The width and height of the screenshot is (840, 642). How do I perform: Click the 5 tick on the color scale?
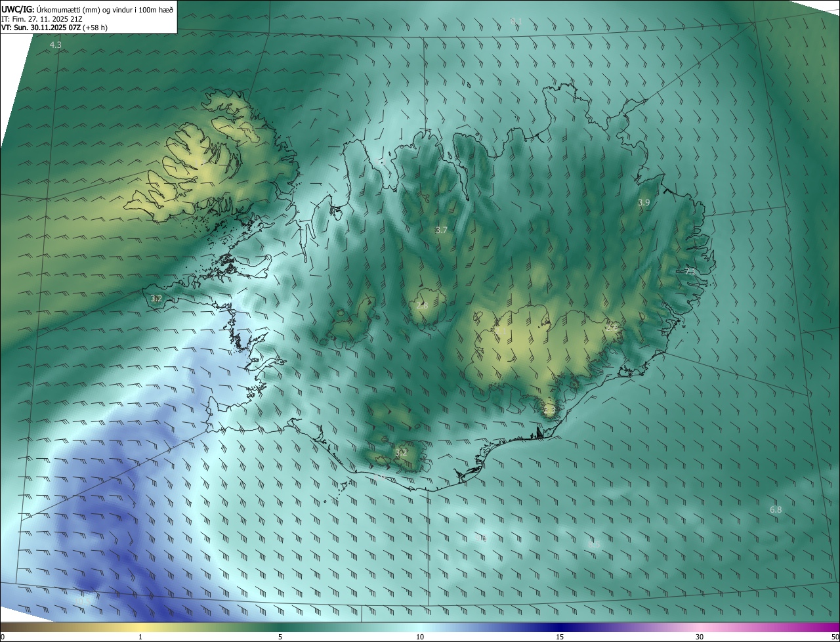280,637
